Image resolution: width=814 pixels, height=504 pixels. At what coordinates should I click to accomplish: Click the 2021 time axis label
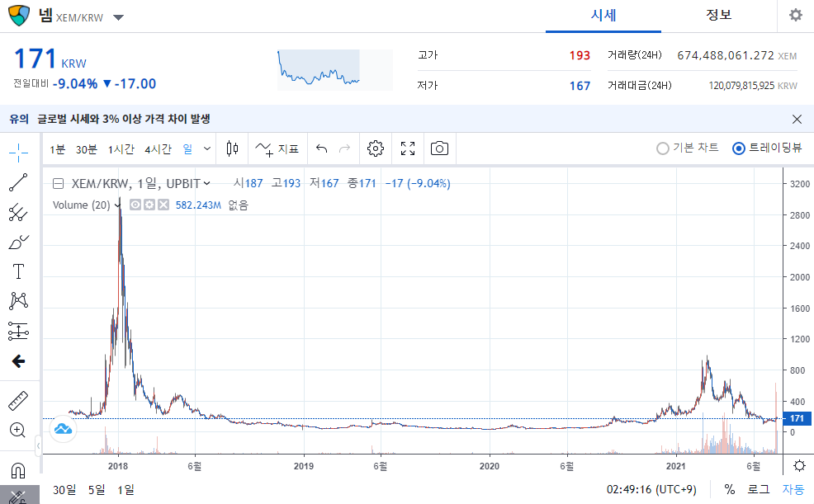(x=676, y=466)
